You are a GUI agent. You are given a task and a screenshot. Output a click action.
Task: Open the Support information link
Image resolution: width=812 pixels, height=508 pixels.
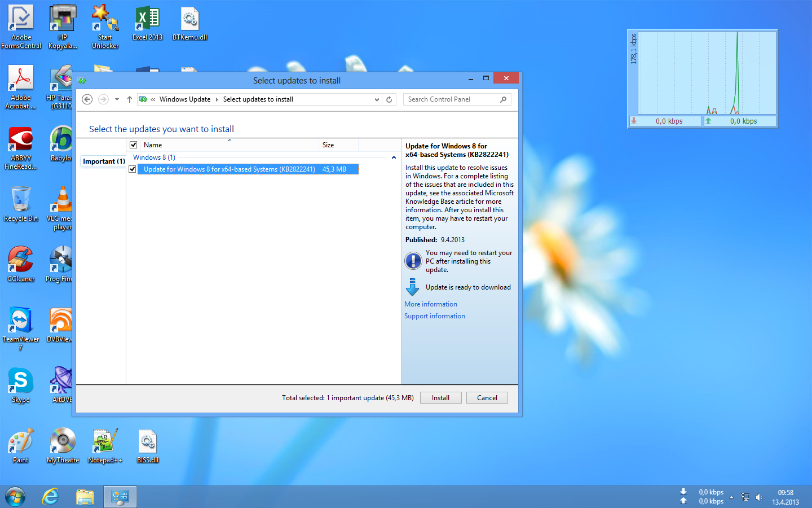click(x=435, y=316)
